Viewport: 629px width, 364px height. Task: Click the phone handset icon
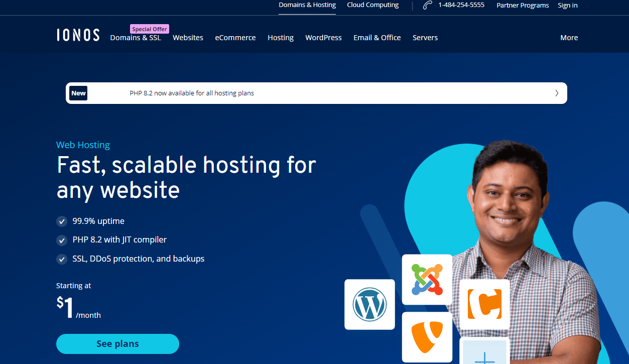coord(428,6)
